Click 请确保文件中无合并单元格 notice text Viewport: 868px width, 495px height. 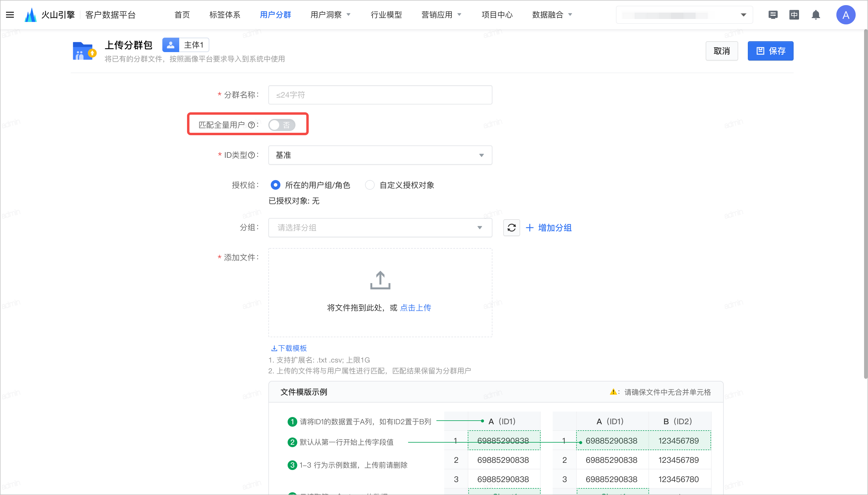[x=667, y=392]
